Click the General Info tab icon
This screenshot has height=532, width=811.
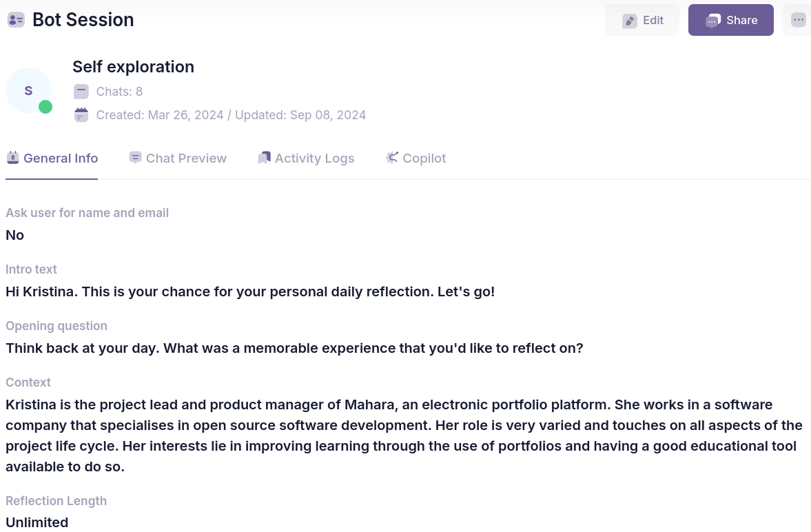click(12, 158)
